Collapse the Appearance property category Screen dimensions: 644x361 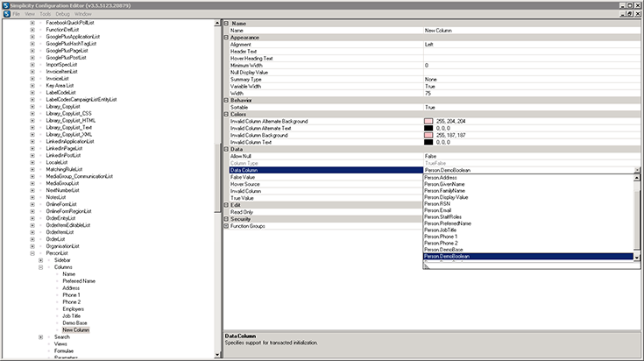(226, 38)
